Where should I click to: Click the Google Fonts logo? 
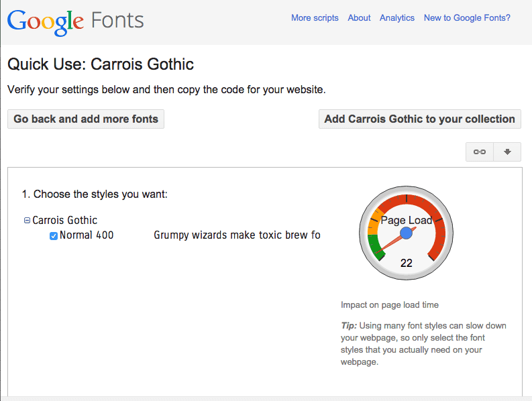pos(76,22)
